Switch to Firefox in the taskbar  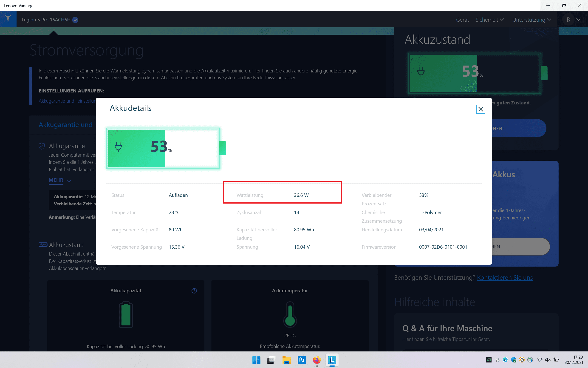coord(317,360)
